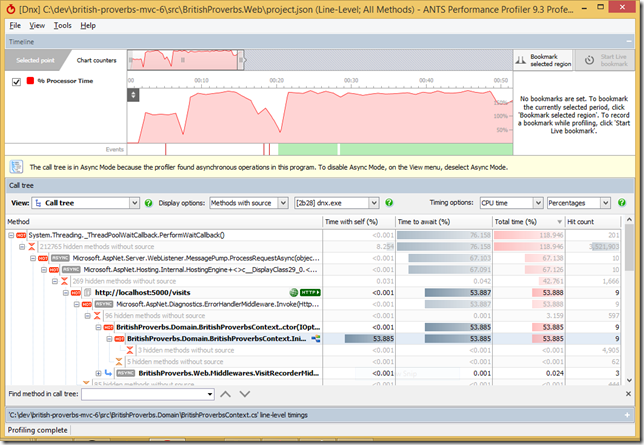Image resolution: width=644 pixels, height=445 pixels.
Task: Sort by Total time (%) column
Action: click(x=528, y=222)
